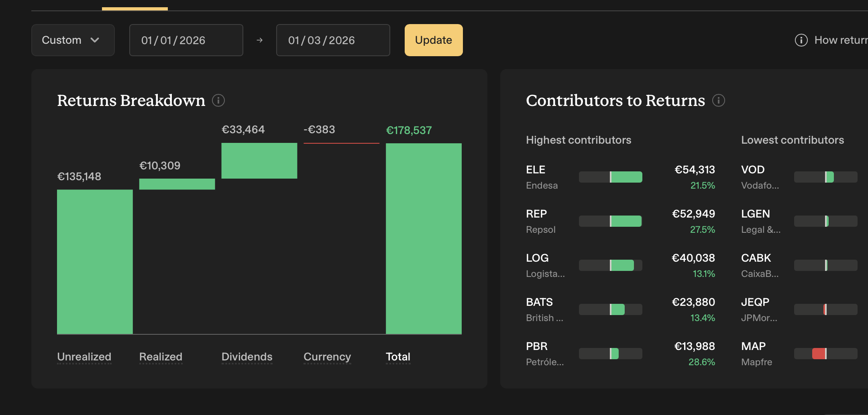
Task: Open the Custom date range dropdown
Action: (x=73, y=40)
